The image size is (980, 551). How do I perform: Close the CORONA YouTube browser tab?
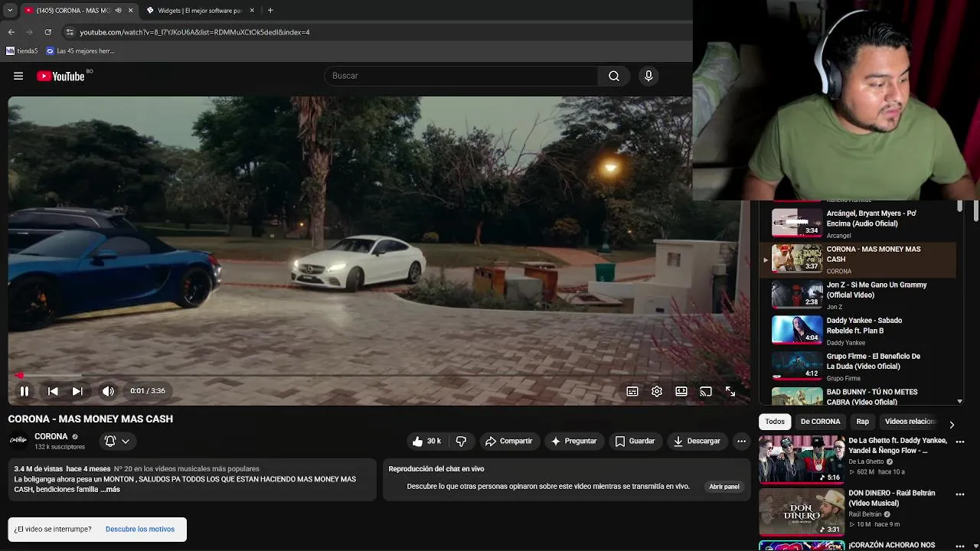click(x=130, y=11)
